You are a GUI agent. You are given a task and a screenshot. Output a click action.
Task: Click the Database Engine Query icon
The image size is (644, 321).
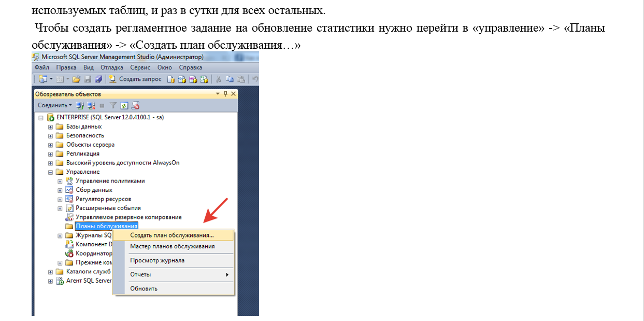tap(171, 79)
